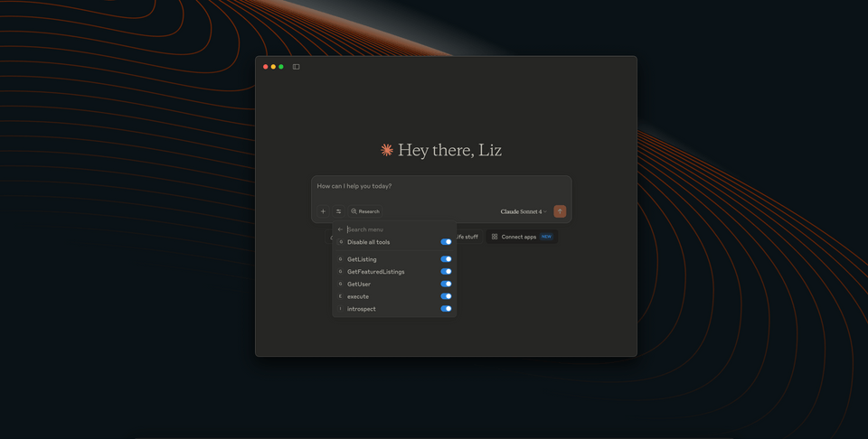Click the Connect apps grid icon
This screenshot has width=868, height=439.
495,237
